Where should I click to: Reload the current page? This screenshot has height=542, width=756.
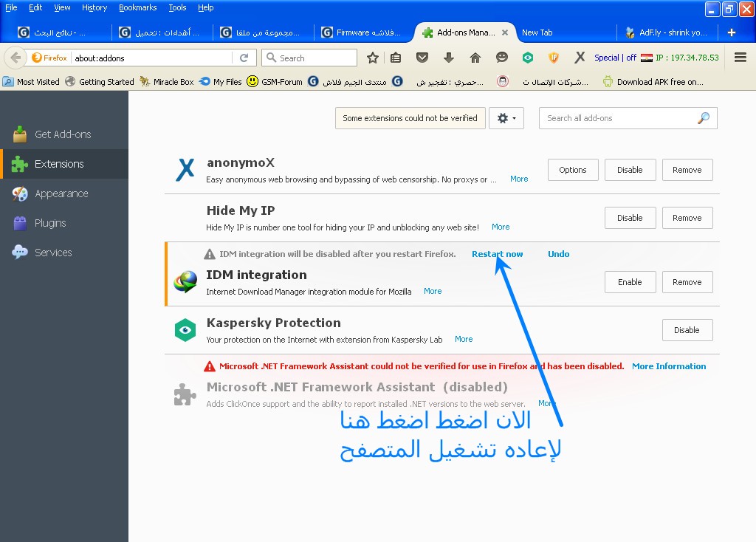click(x=244, y=58)
